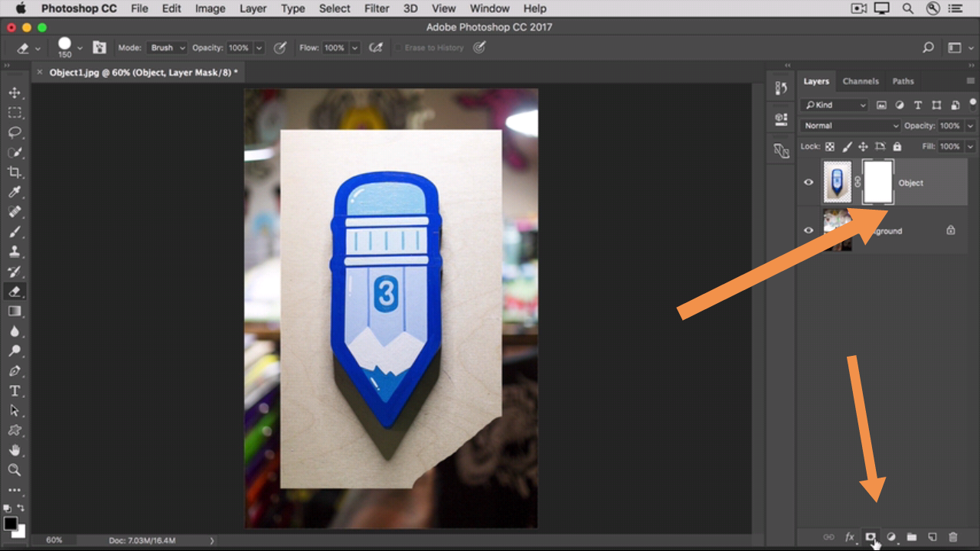Select the Zoom tool in toolbar
The image size is (980, 551).
coord(15,470)
